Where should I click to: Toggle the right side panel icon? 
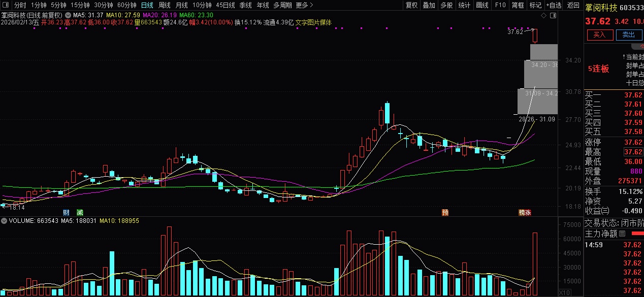[x=553, y=16]
